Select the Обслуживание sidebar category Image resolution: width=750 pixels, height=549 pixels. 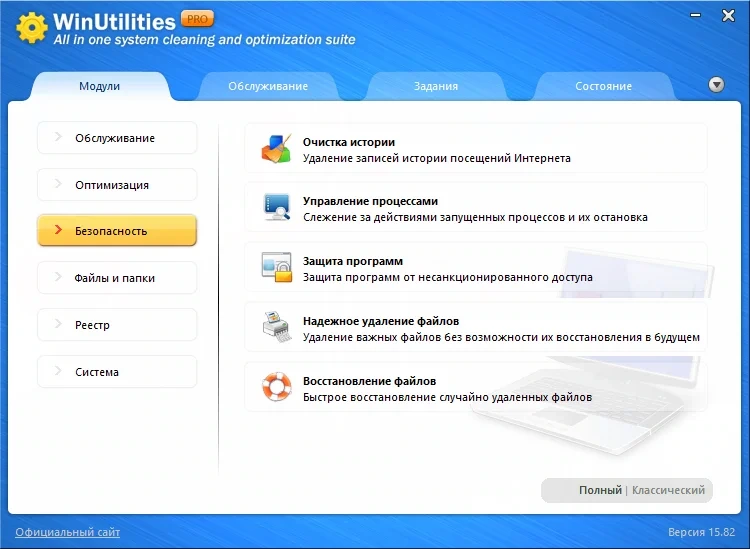117,138
